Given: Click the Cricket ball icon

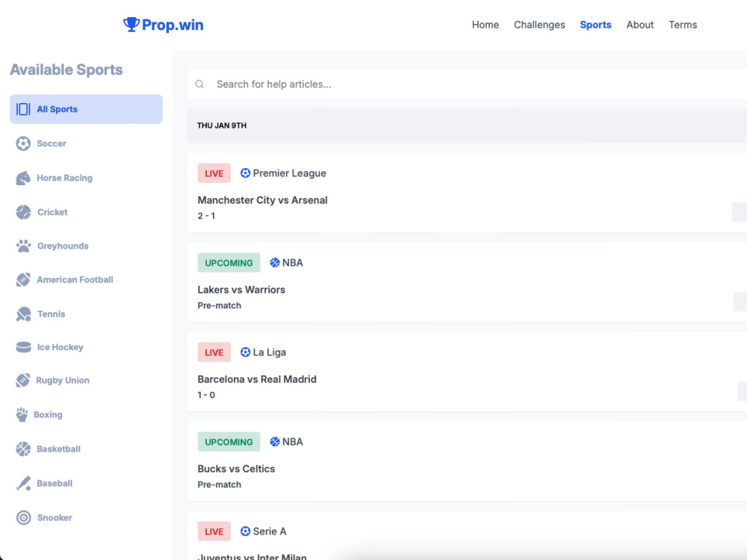Looking at the screenshot, I should pyautogui.click(x=23, y=212).
